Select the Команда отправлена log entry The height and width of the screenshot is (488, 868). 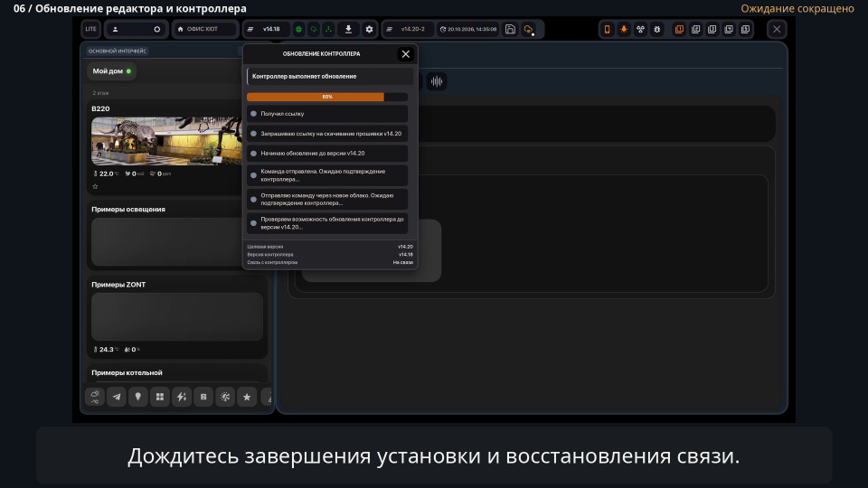(327, 175)
